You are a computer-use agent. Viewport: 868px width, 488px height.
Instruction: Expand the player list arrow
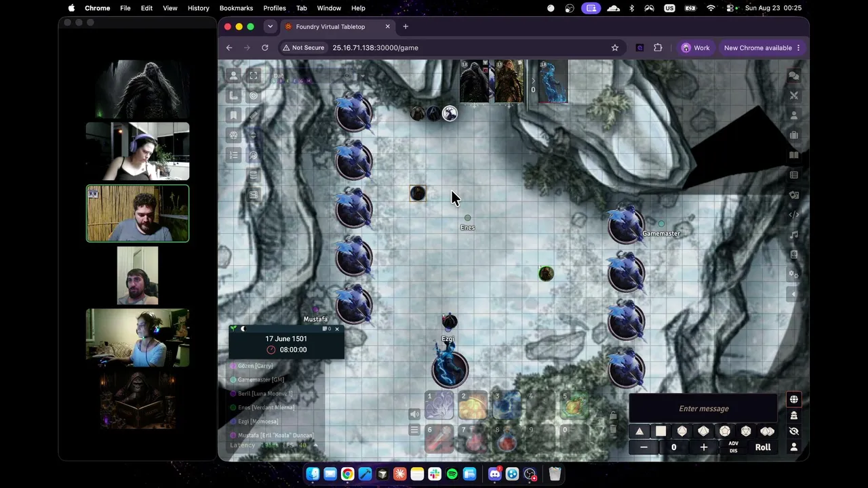(x=315, y=445)
